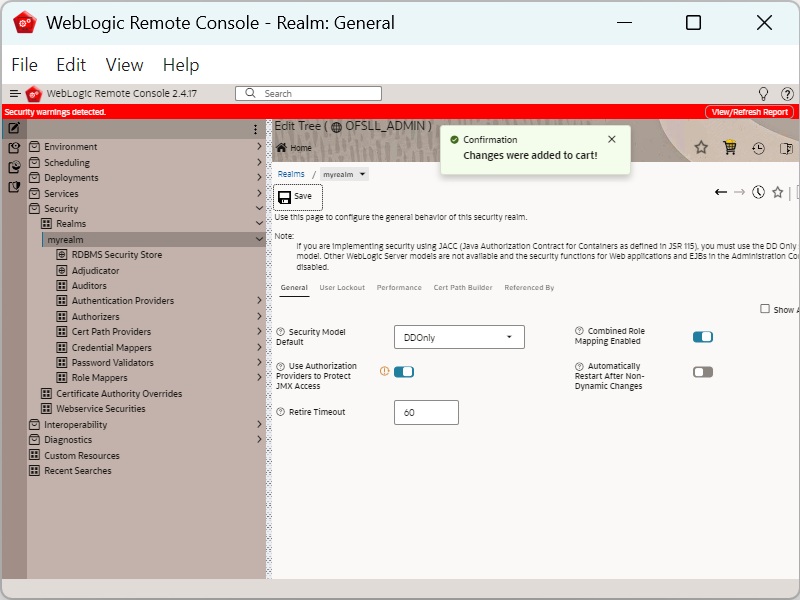Select Recent Searches tree item
Viewport: 800px width, 600px height.
78,470
